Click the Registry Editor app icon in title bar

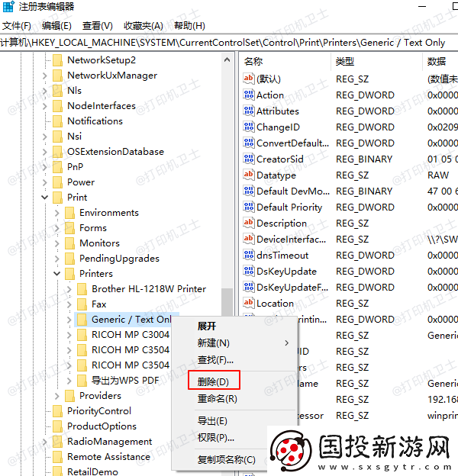(x=8, y=6)
